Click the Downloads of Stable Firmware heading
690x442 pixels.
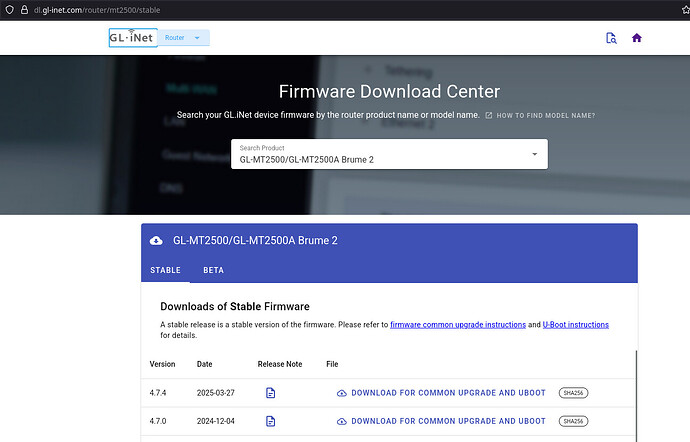pos(235,306)
